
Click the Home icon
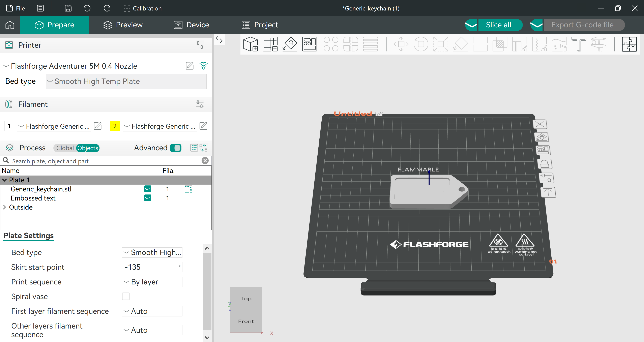pyautogui.click(x=10, y=25)
